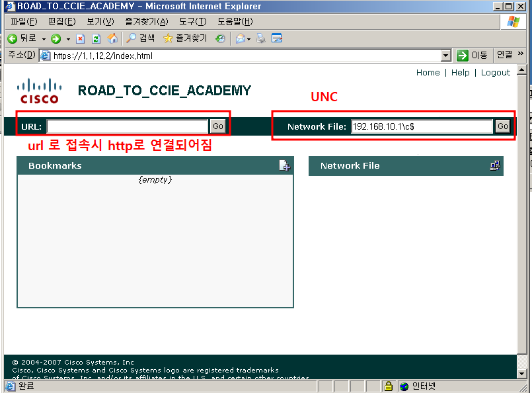Click the page scrollbar down arrow

(x=521, y=374)
